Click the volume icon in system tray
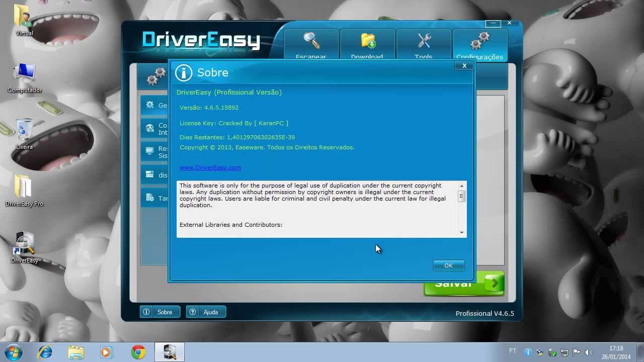Screen dimensions: 644x362 click(588, 352)
